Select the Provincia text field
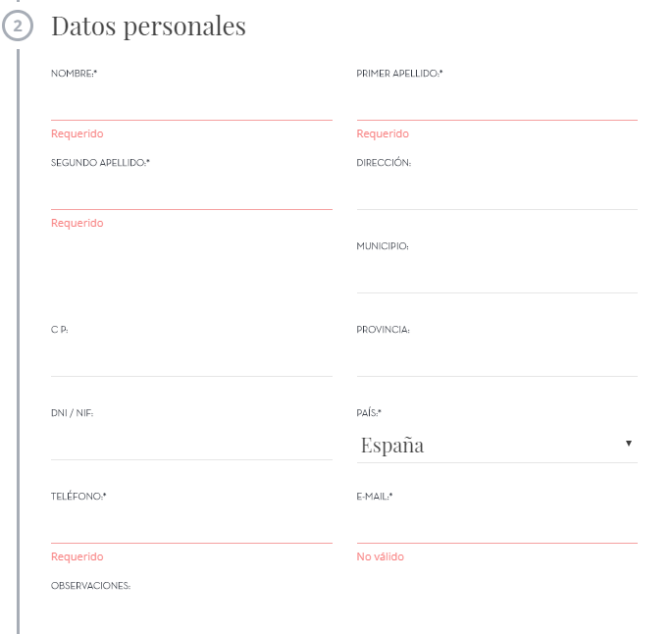 (x=496, y=361)
